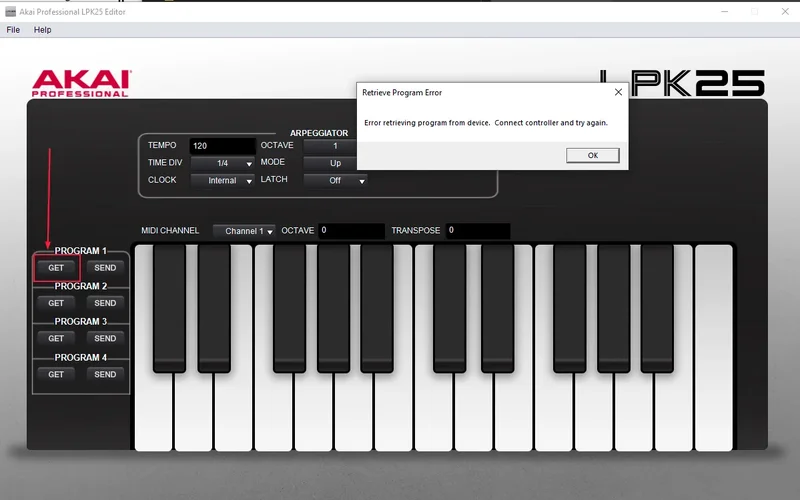800x500 pixels.
Task: Expand the CLOCK source dropdown
Action: tap(222, 181)
